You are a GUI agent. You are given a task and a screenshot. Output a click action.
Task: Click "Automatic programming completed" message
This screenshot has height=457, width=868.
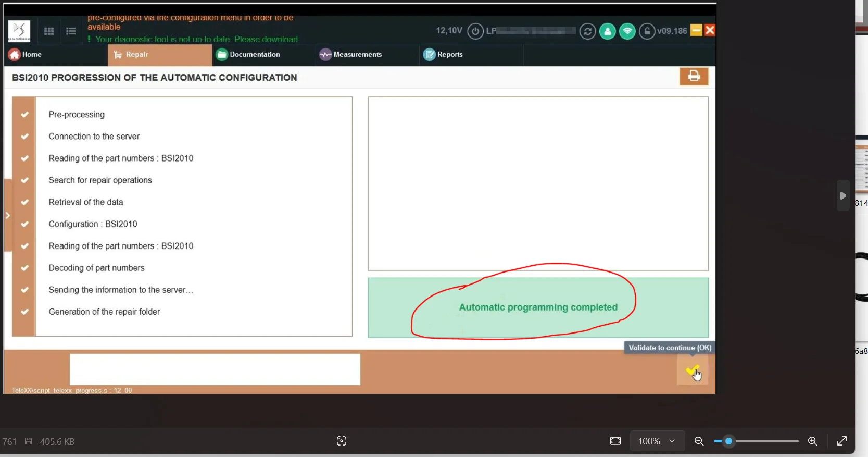point(538,307)
